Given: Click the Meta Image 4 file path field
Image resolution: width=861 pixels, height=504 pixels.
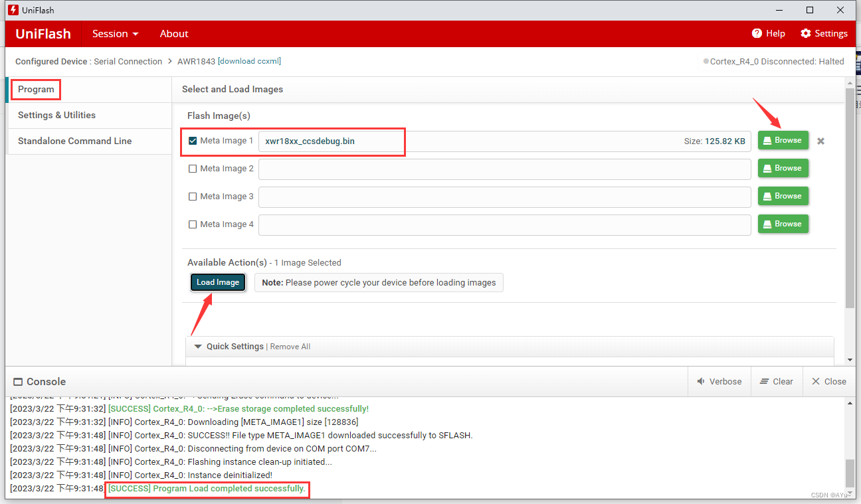Looking at the screenshot, I should (505, 224).
